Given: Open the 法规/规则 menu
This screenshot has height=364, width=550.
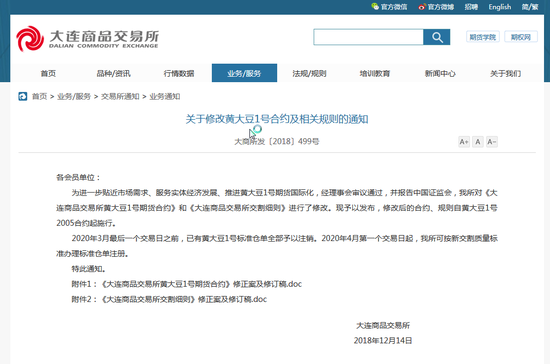Looking at the screenshot, I should point(309,73).
